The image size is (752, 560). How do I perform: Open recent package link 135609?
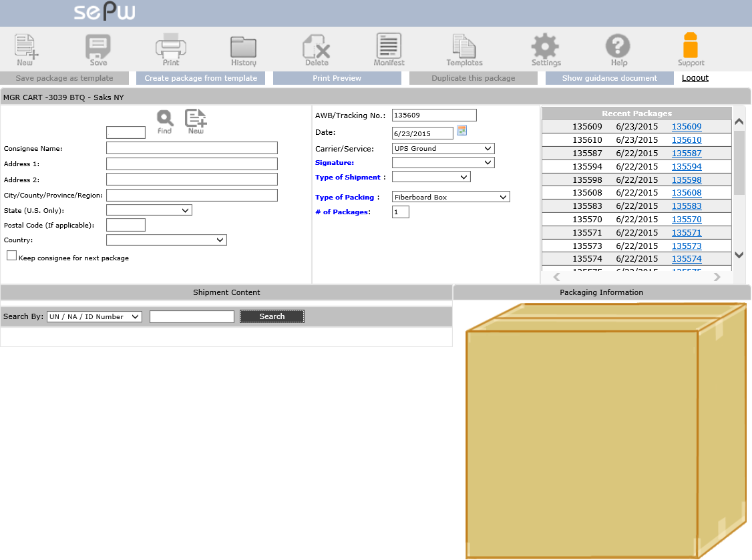[687, 127]
